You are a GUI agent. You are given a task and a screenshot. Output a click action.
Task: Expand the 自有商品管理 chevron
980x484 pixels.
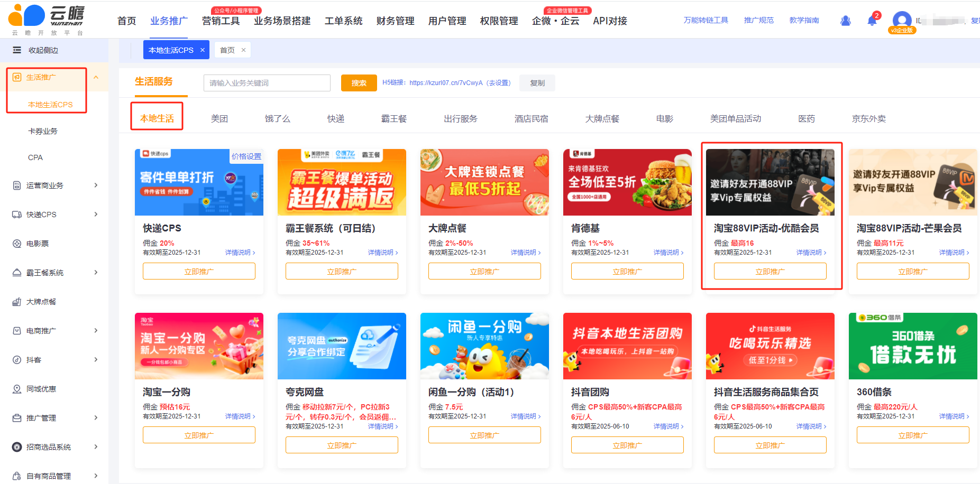96,476
